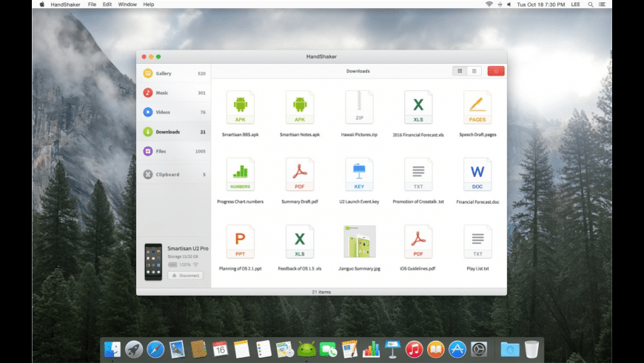
Task: Open Notification Center icon in menu bar
Action: [x=602, y=4]
